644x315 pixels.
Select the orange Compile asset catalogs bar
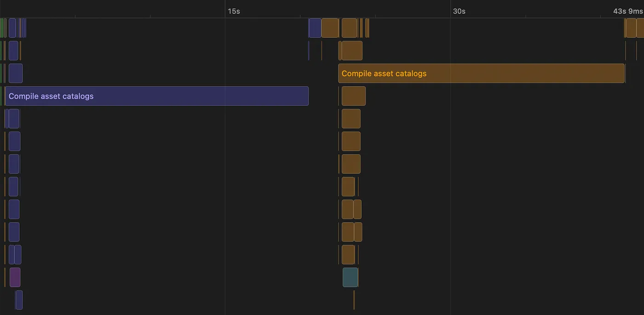(481, 74)
